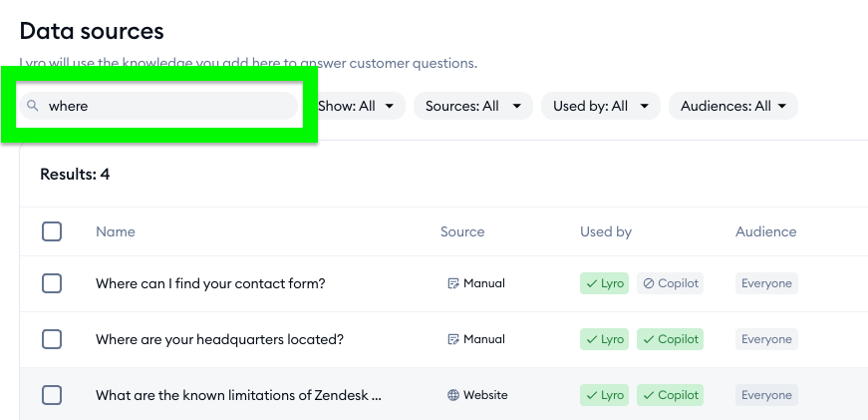Click Lyro badge on Zendesk limitations row
Screen dimensions: 868x420
click(605, 395)
